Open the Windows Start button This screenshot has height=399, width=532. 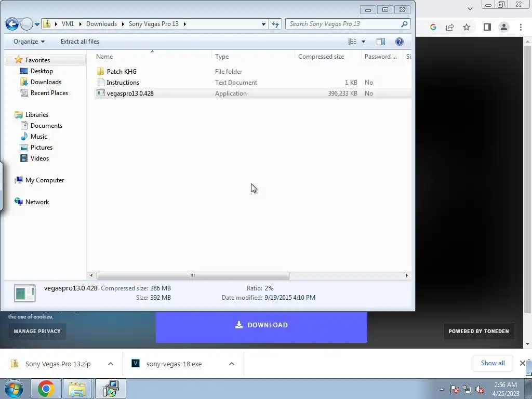(x=14, y=389)
